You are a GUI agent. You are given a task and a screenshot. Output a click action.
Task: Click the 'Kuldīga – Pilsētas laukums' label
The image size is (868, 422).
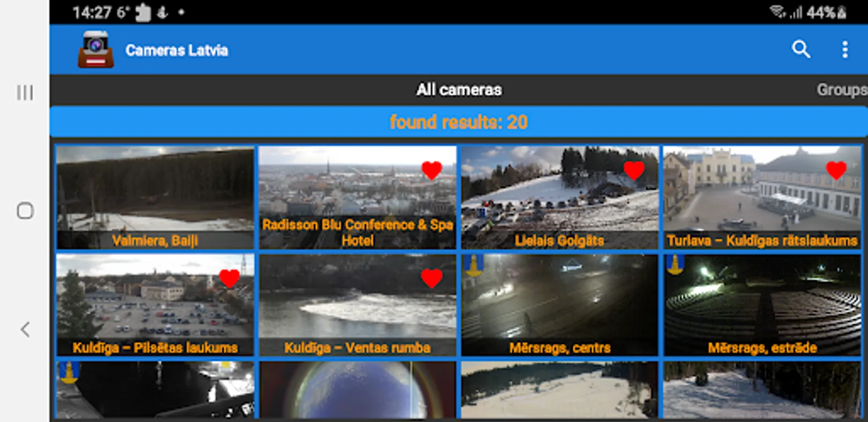155,347
